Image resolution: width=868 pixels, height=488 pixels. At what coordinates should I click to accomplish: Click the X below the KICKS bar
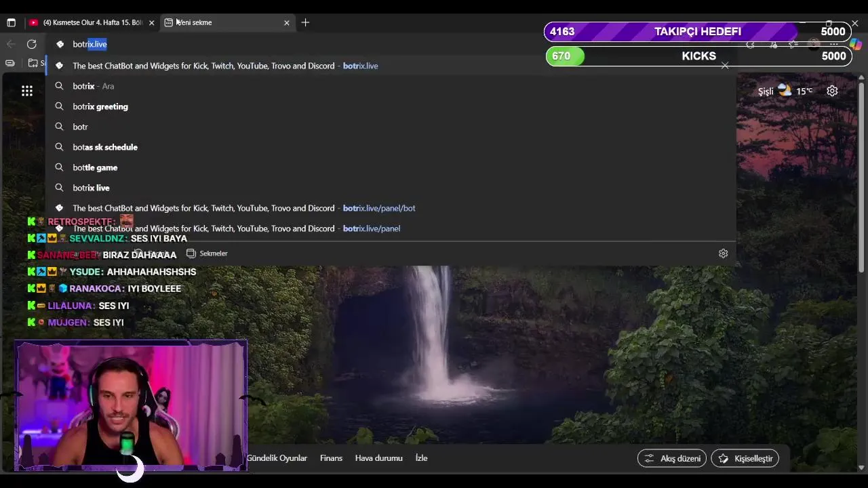click(725, 66)
